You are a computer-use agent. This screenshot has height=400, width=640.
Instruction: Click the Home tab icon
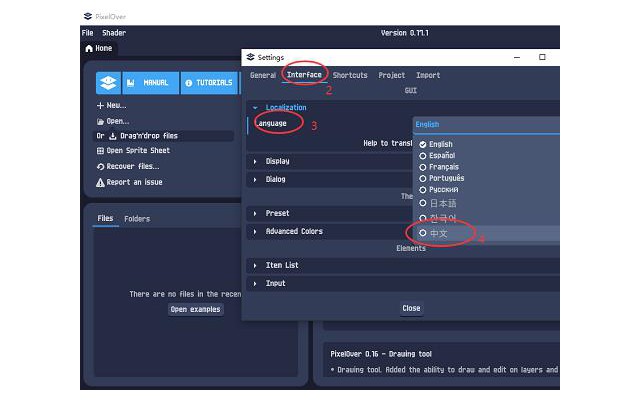89,49
